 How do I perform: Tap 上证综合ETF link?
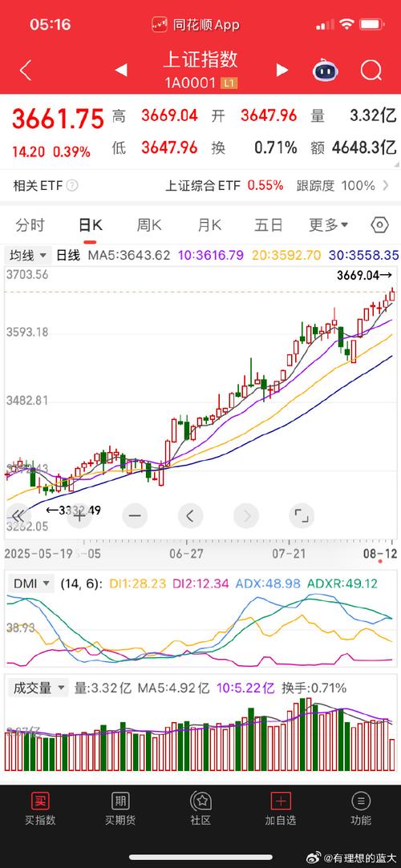[x=203, y=185]
